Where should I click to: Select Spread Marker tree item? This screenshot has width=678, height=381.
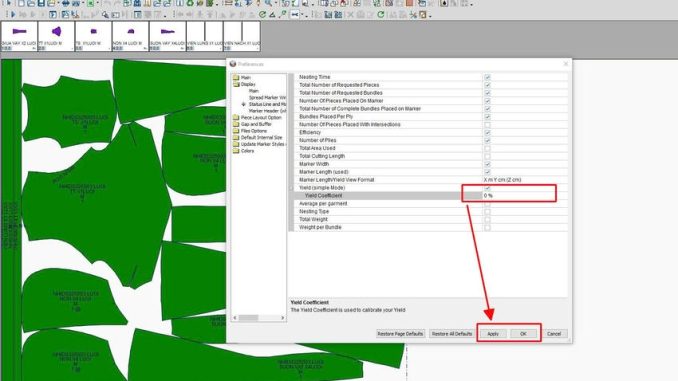click(x=267, y=98)
